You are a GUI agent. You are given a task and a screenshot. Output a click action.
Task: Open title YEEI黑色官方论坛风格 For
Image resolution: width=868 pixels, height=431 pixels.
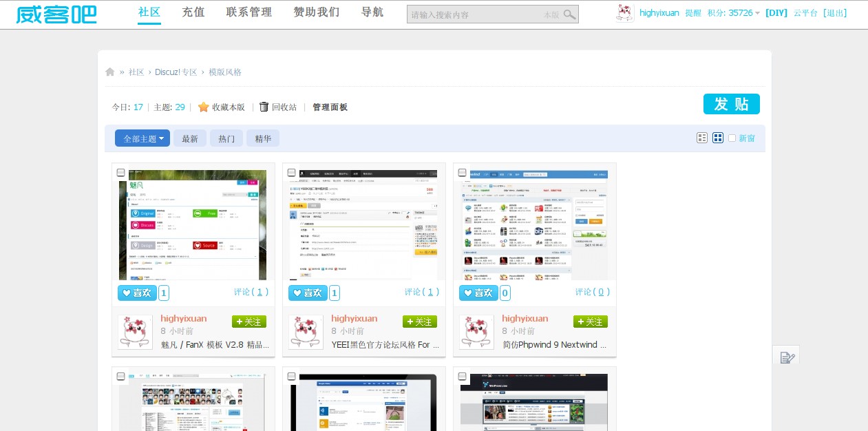[x=385, y=344]
